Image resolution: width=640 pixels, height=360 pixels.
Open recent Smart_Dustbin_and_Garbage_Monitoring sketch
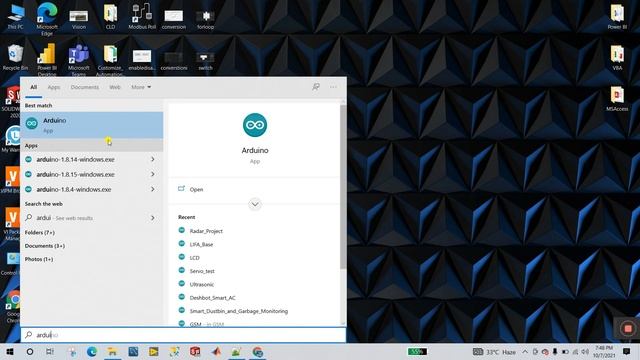[238, 311]
